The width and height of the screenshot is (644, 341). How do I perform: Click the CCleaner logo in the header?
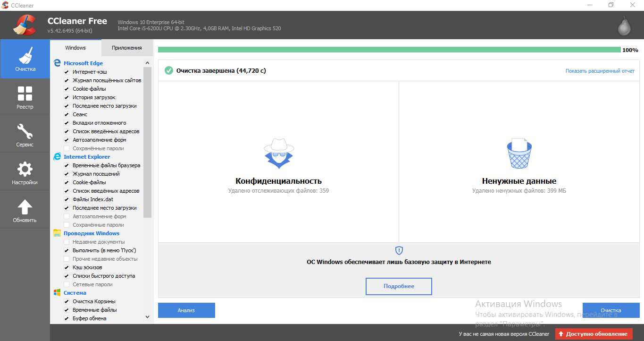25,25
